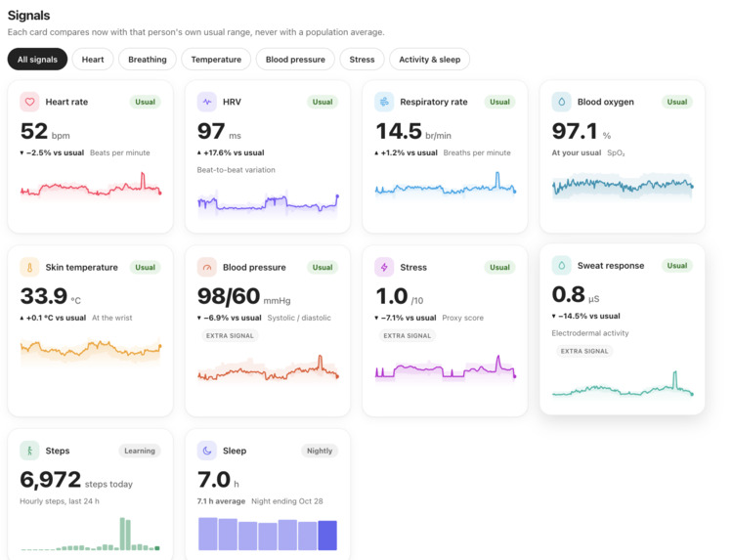Open the Stress sparkline chart
Image resolution: width=733 pixels, height=560 pixels.
[x=446, y=369]
